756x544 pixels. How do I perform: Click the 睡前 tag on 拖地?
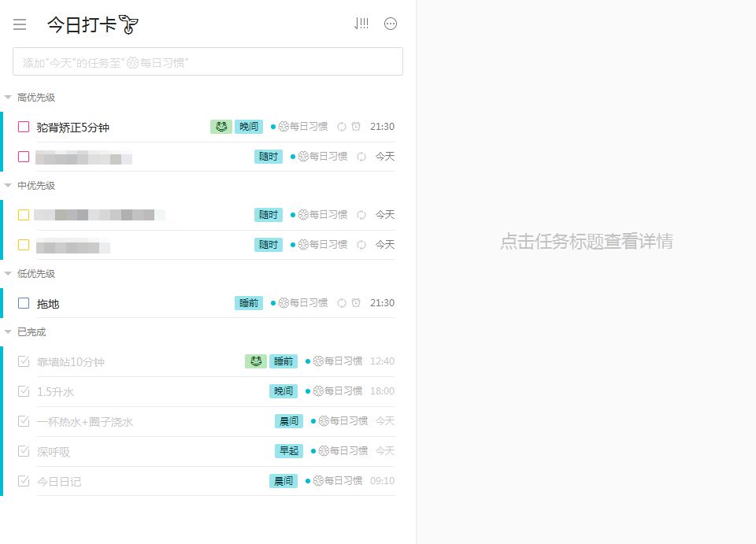[249, 303]
